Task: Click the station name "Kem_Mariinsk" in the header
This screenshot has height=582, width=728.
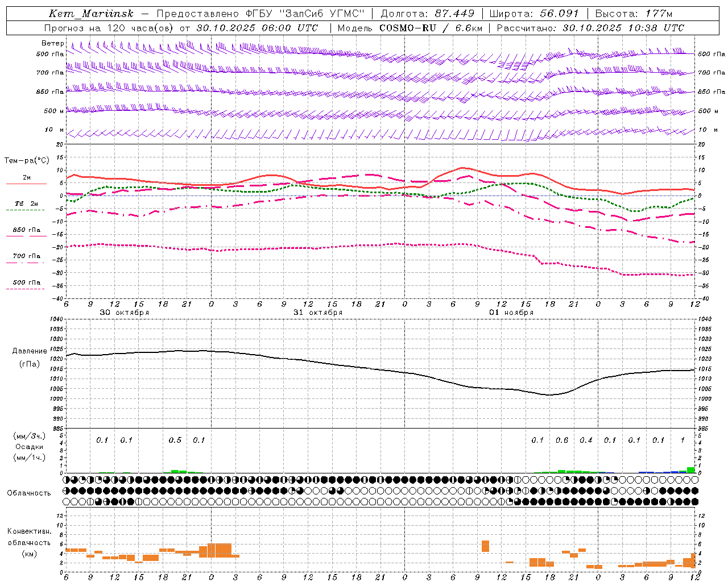Action: 91,14
